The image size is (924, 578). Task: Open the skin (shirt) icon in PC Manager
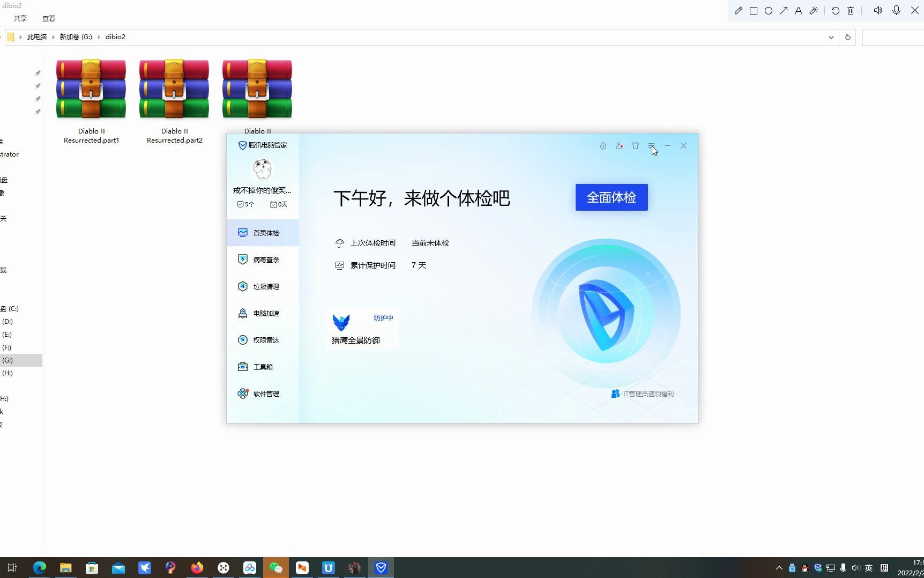(635, 146)
